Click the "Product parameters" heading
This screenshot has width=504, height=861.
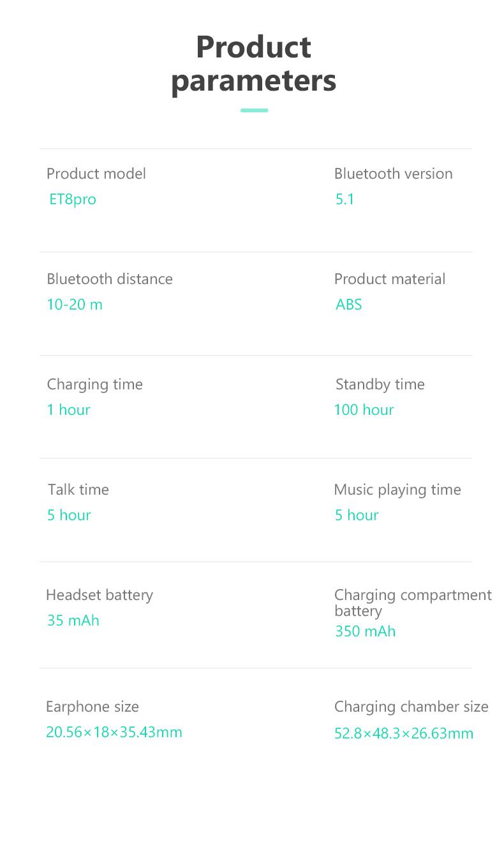(x=253, y=64)
